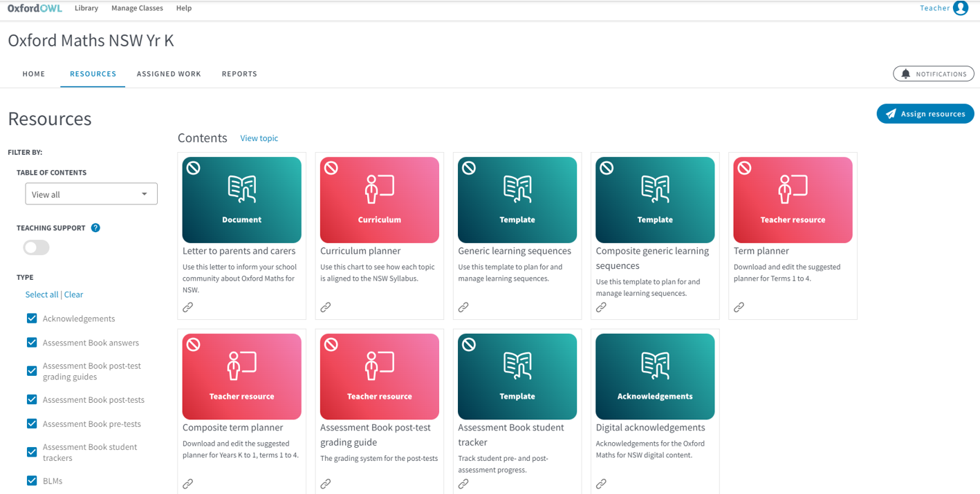Open the Term planner Teacher resource thumbnail
The height and width of the screenshot is (494, 980).
click(793, 200)
